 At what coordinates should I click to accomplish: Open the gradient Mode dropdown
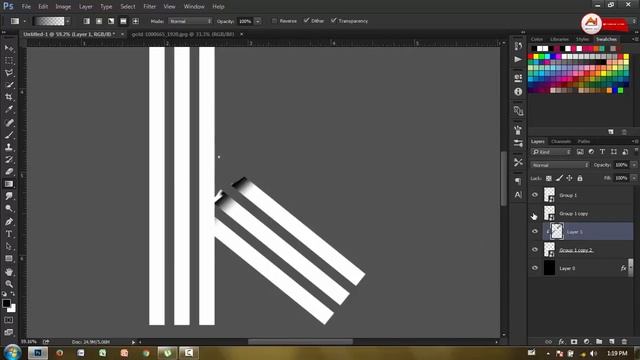pyautogui.click(x=190, y=21)
